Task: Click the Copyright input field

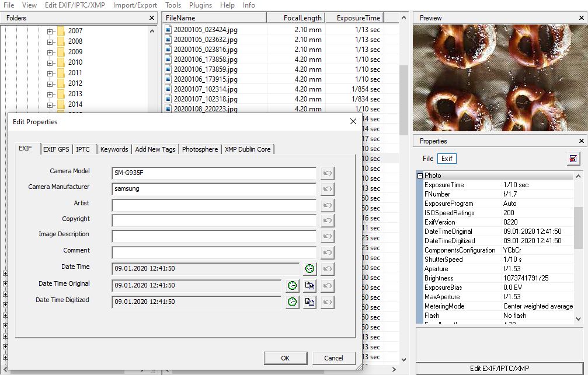Action: (x=214, y=220)
